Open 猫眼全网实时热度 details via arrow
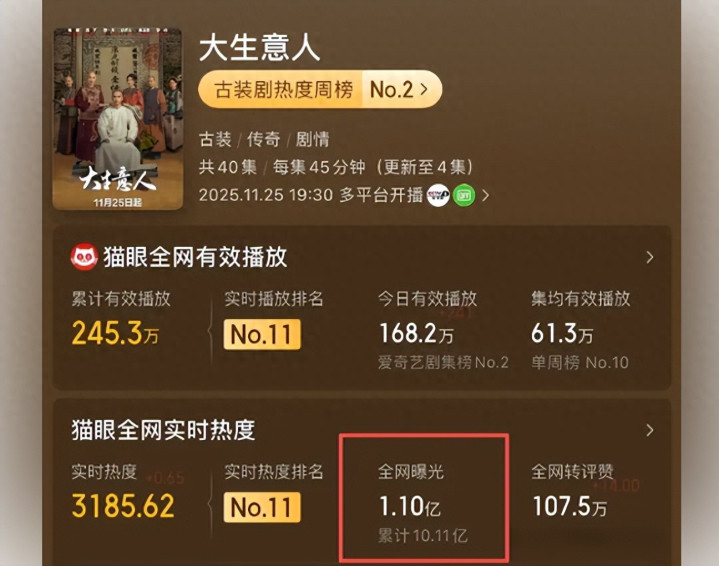This screenshot has height=566, width=719. (x=649, y=430)
